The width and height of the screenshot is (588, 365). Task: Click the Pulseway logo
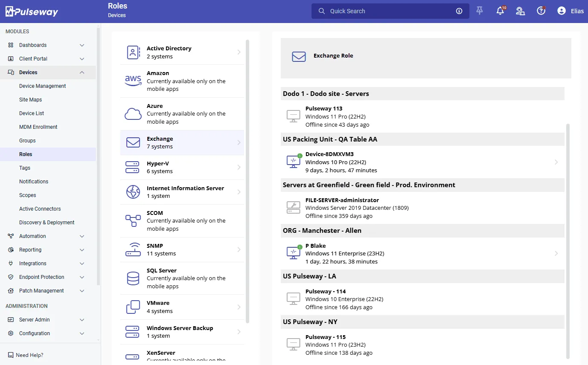[x=32, y=12]
